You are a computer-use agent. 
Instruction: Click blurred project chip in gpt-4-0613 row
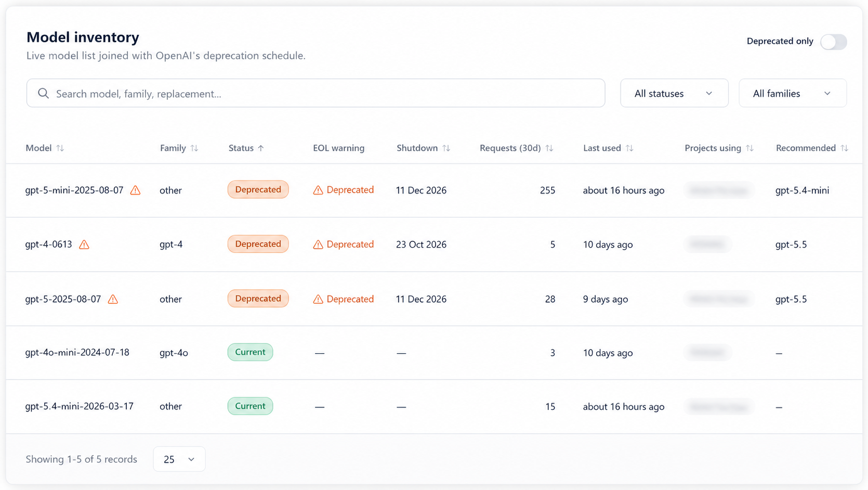pos(707,244)
